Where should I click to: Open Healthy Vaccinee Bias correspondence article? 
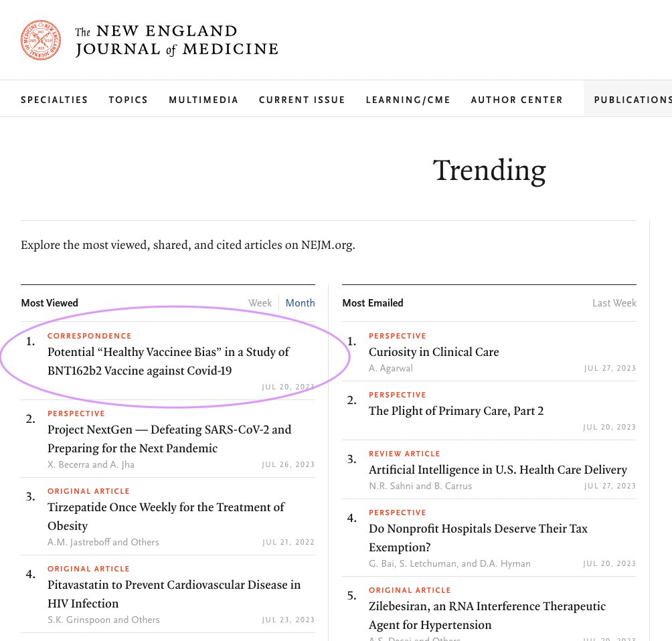click(169, 361)
